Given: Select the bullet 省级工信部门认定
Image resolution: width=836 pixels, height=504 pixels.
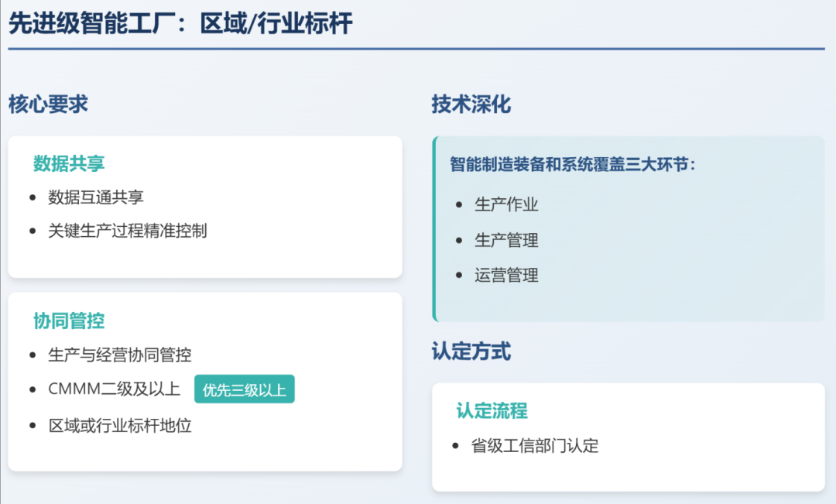Looking at the screenshot, I should (535, 445).
